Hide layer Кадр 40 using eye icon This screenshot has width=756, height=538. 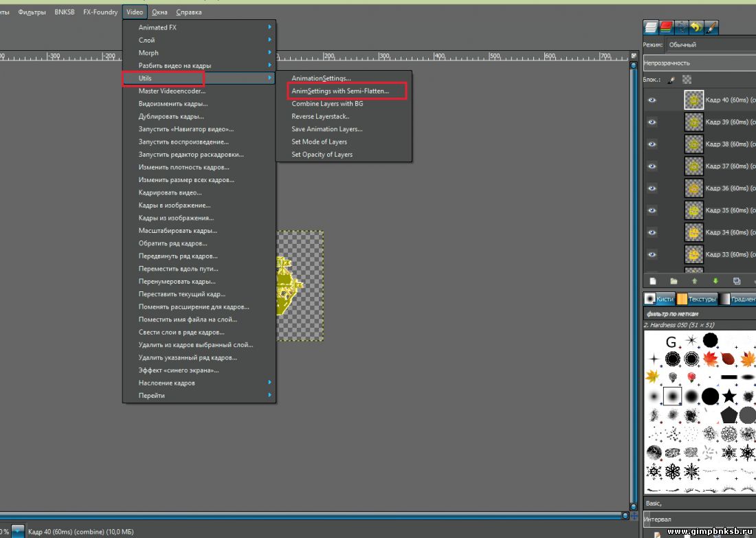[x=652, y=100]
